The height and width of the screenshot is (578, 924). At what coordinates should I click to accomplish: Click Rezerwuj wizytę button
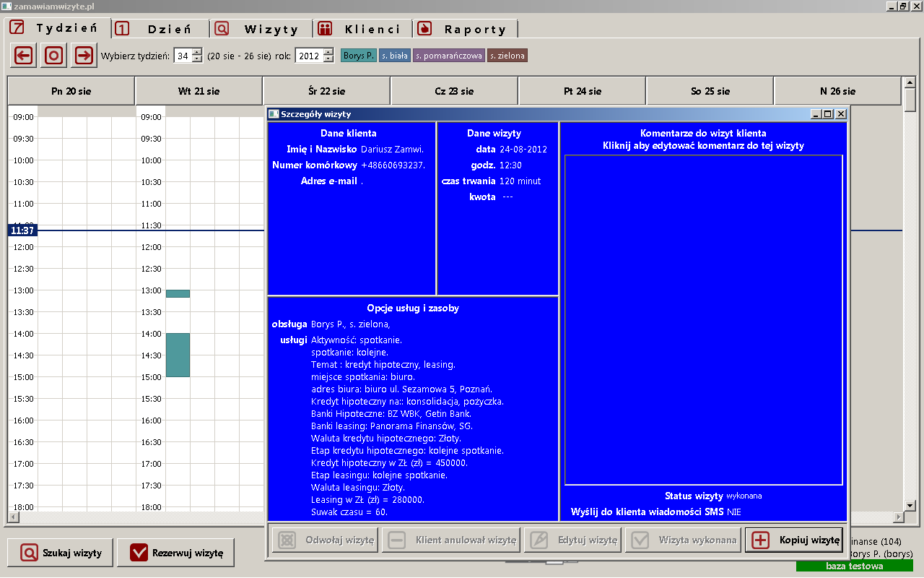[x=175, y=553]
